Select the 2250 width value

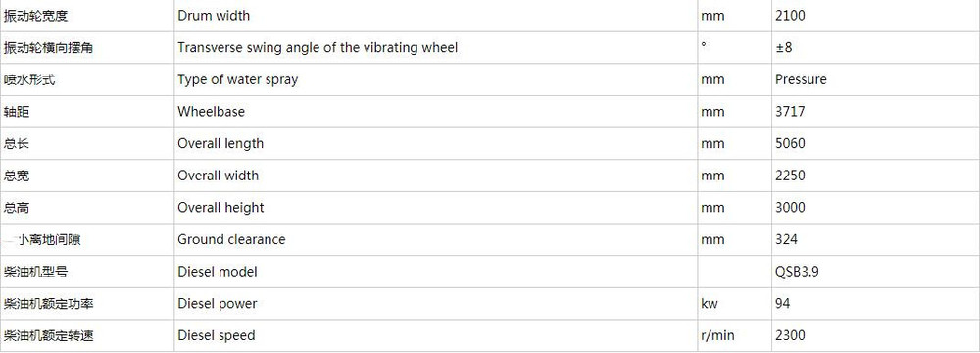(x=790, y=176)
